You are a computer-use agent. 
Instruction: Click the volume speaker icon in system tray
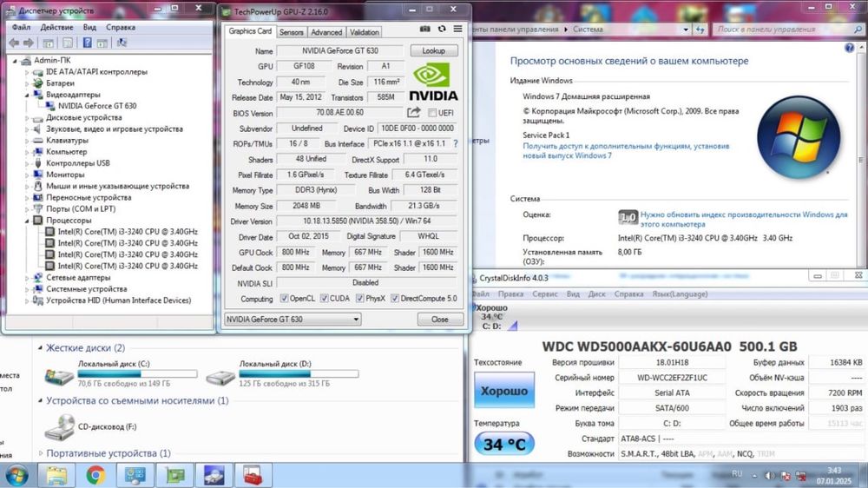(769, 476)
